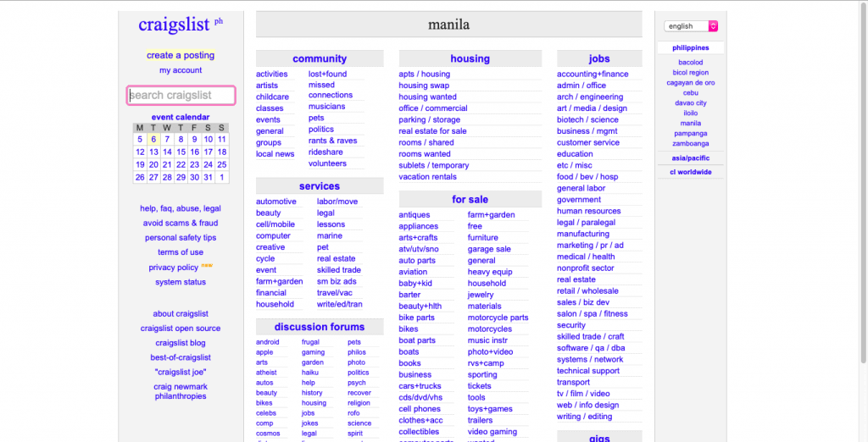The height and width of the screenshot is (442, 868).
Task: Switch to the zamboanga site
Action: 690,144
